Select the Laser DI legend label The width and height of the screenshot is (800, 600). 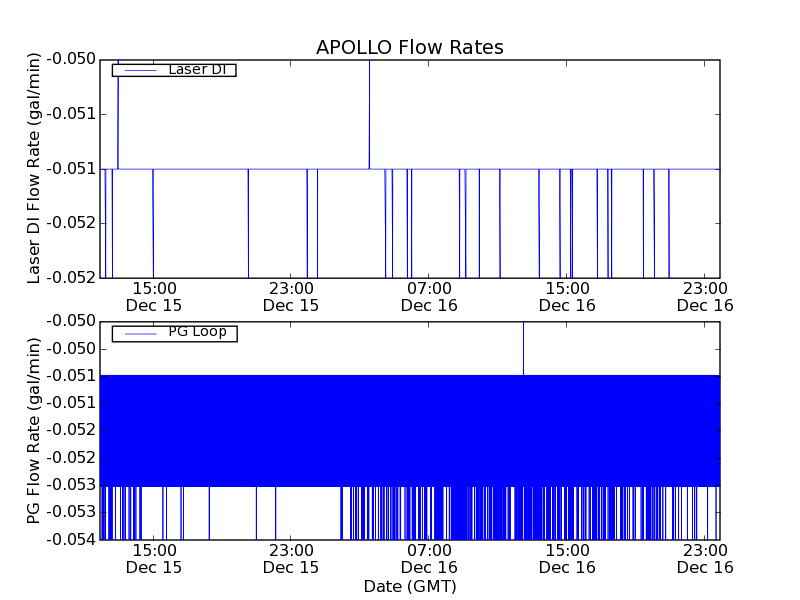pyautogui.click(x=196, y=69)
